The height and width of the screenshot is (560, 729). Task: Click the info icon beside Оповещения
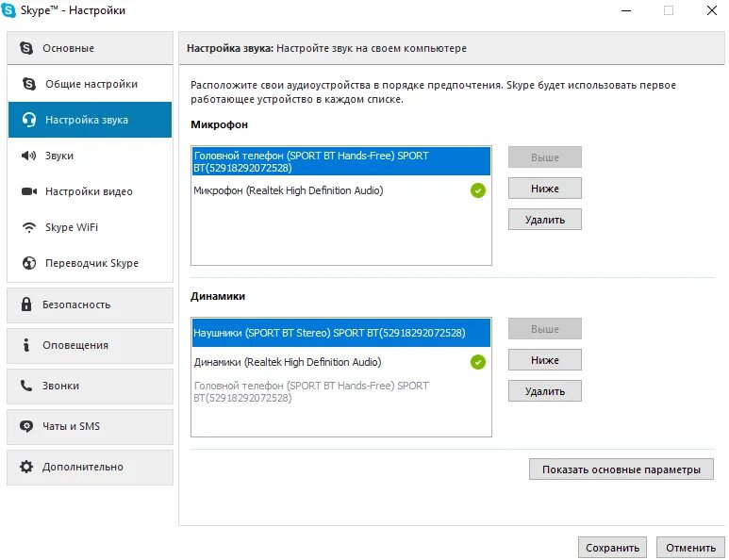[x=26, y=345]
